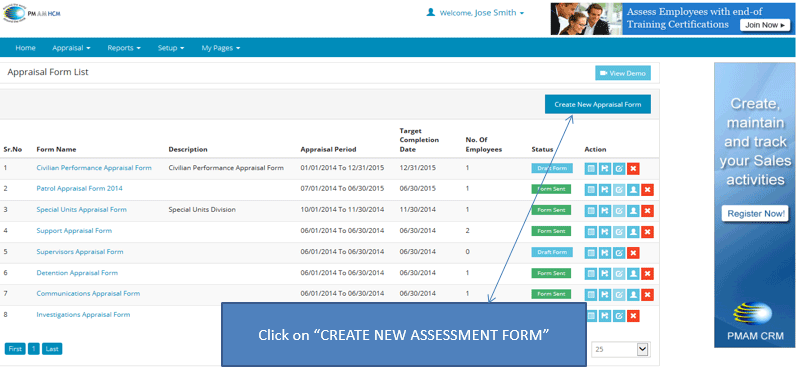Open the Investigations Appraisal Form link
801x389 pixels.
pos(83,314)
